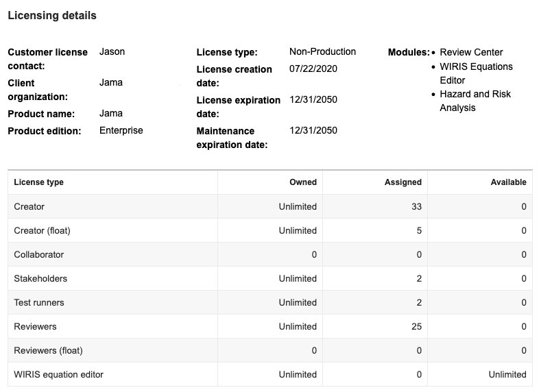The image size is (539, 392).
Task: Select the Creator (float) row label
Action: click(43, 230)
